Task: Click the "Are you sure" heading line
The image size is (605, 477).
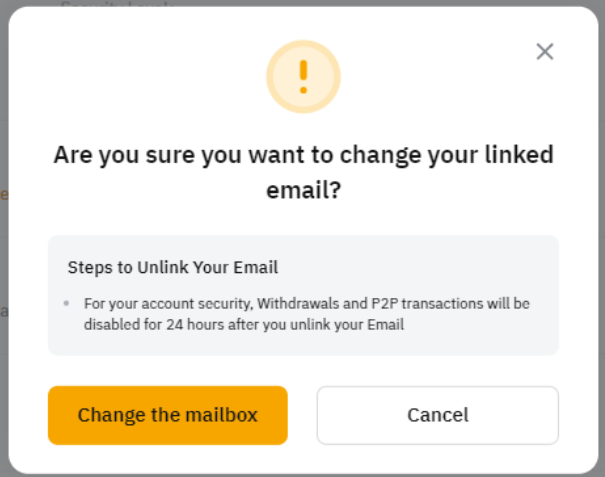Action: tap(303, 155)
